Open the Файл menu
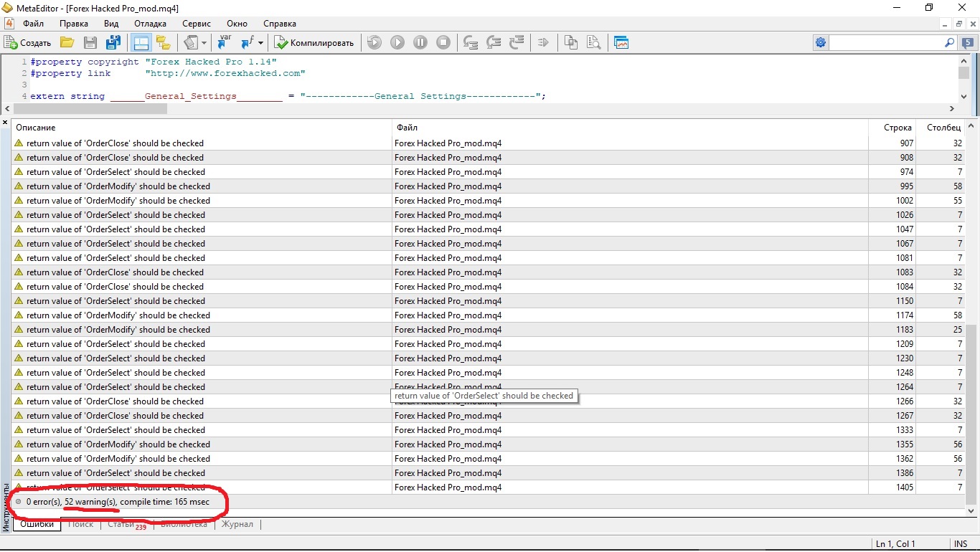The width and height of the screenshot is (980, 552). coord(33,24)
